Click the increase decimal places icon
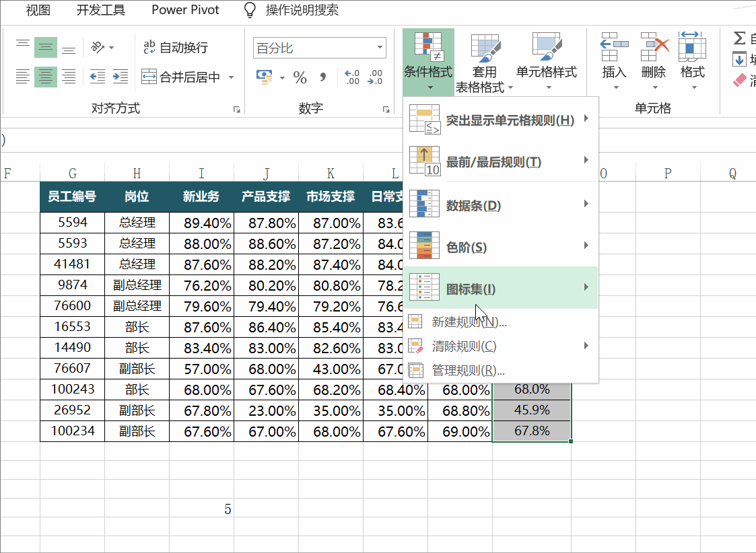Image resolution: width=756 pixels, height=553 pixels. tap(351, 77)
